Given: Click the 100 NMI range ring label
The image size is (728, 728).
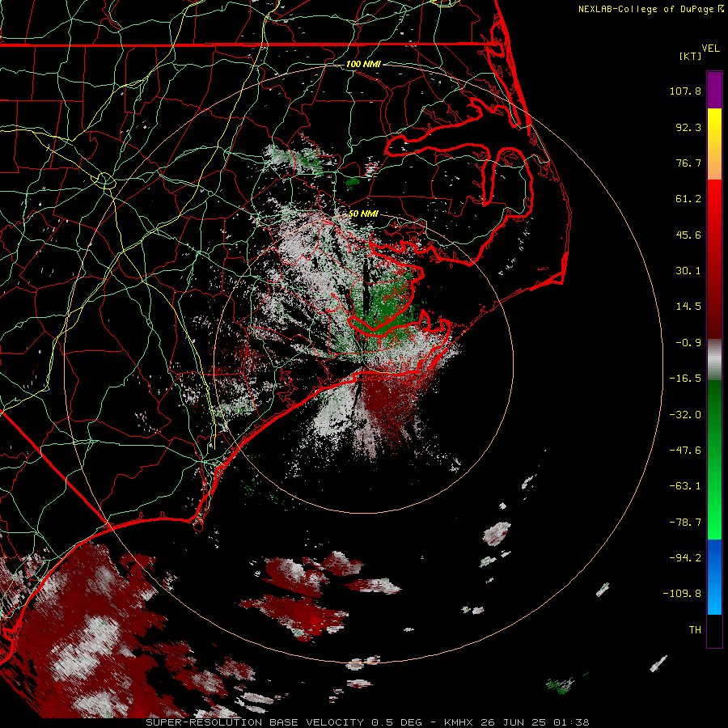Looking at the screenshot, I should point(363,64).
